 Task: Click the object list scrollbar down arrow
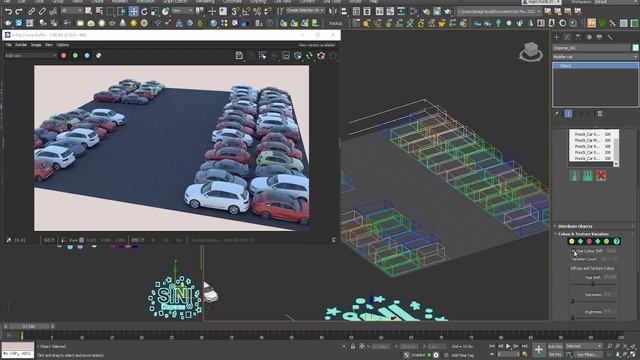click(x=616, y=164)
